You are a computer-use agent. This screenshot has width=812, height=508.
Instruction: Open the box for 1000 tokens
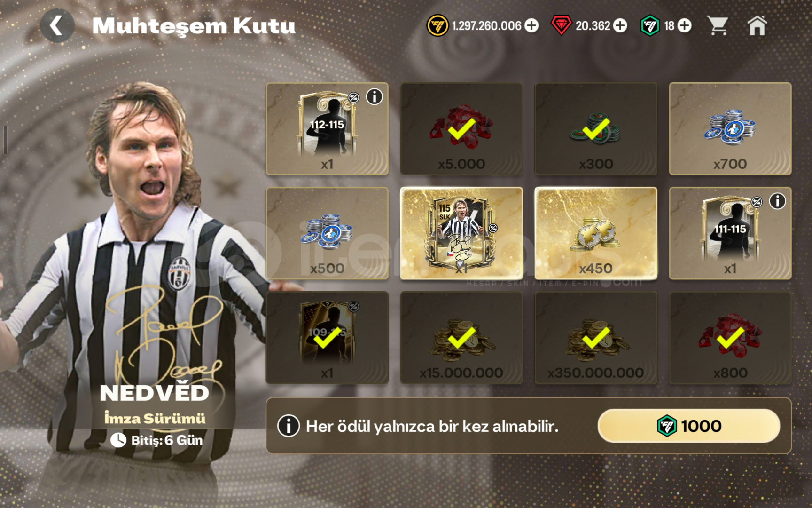[688, 426]
